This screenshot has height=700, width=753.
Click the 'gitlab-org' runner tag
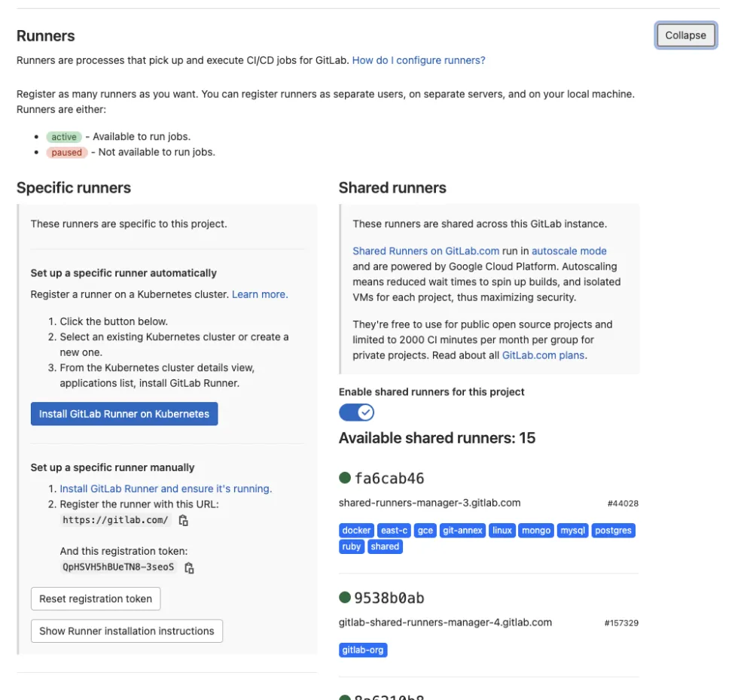pyautogui.click(x=363, y=650)
